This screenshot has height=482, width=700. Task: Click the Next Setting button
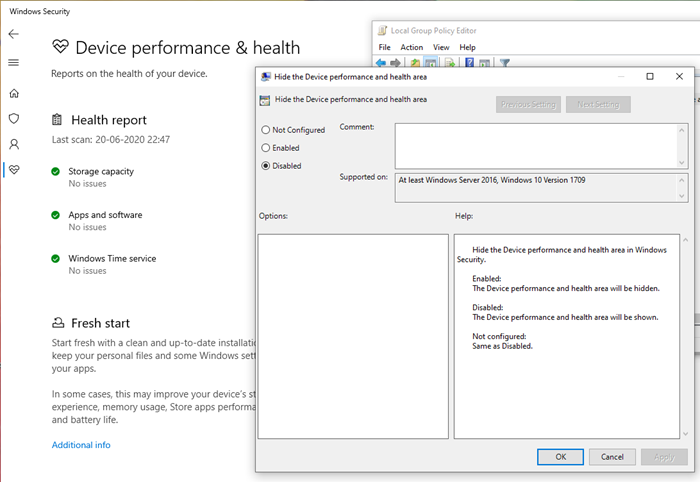pyautogui.click(x=598, y=104)
